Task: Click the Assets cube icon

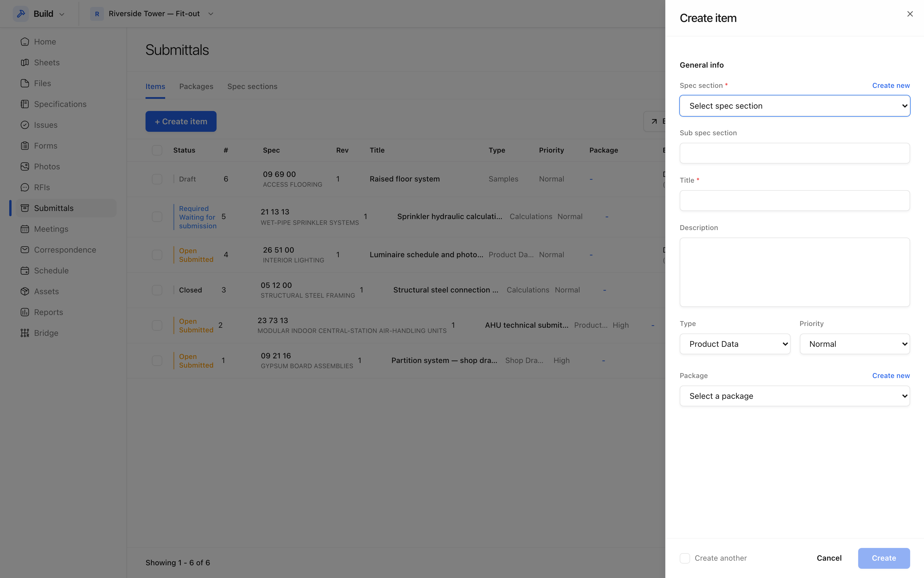Action: tap(25, 291)
